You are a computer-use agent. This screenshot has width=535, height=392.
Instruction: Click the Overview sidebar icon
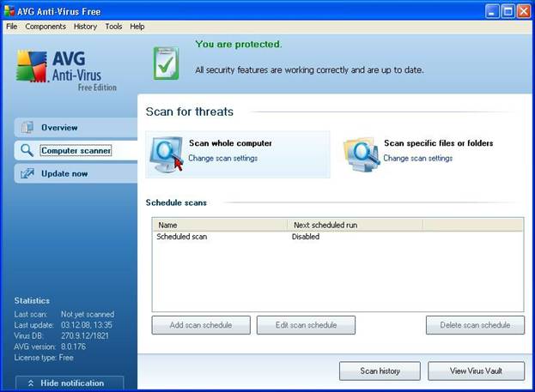(x=27, y=127)
